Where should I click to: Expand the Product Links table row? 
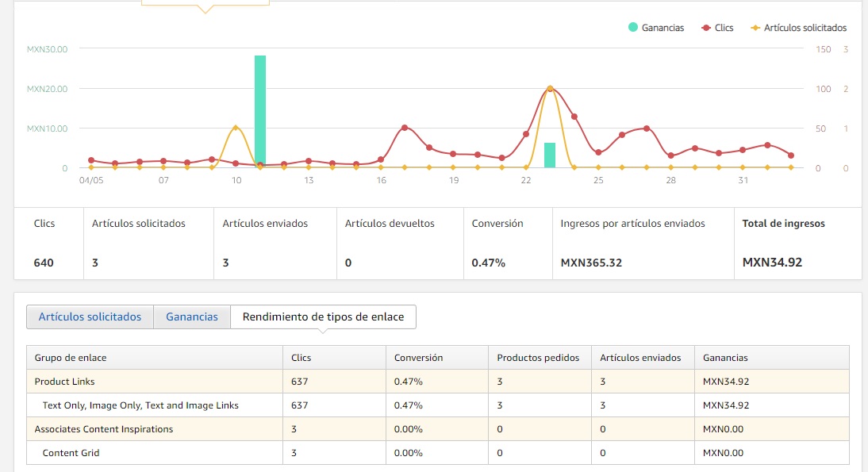(64, 382)
